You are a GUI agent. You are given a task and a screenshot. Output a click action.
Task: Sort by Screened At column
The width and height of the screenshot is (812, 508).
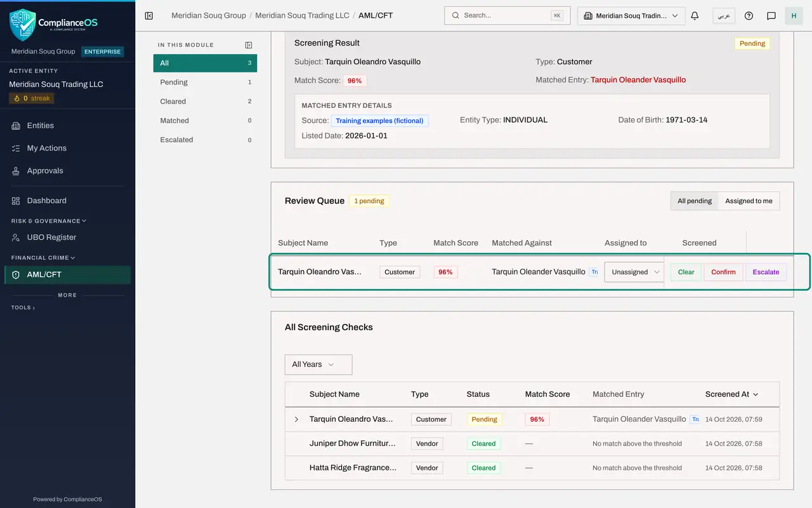(732, 394)
